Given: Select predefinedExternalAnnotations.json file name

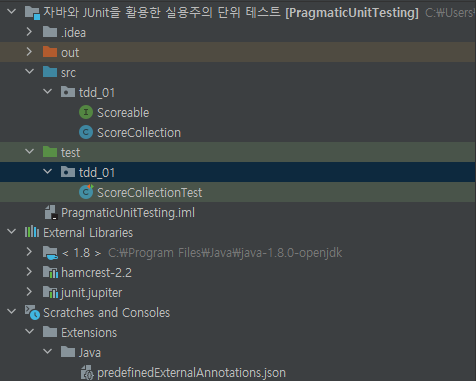Looking at the screenshot, I should coord(191,373).
